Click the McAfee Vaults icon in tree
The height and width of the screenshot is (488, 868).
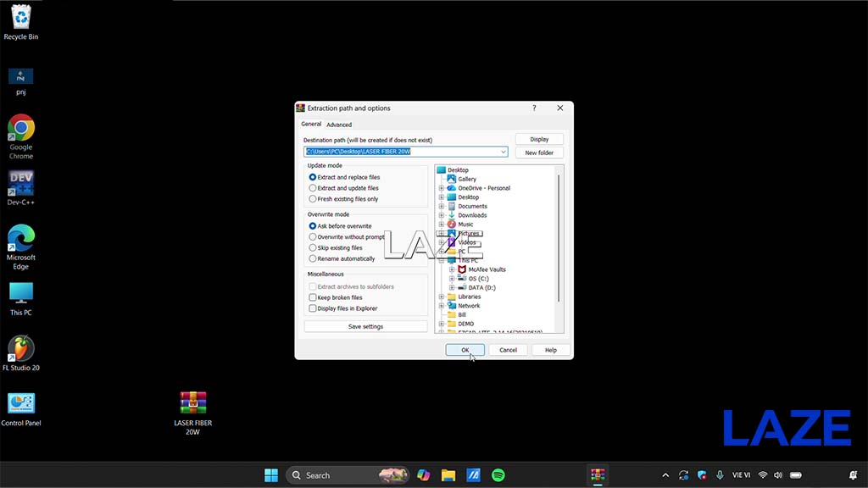462,269
